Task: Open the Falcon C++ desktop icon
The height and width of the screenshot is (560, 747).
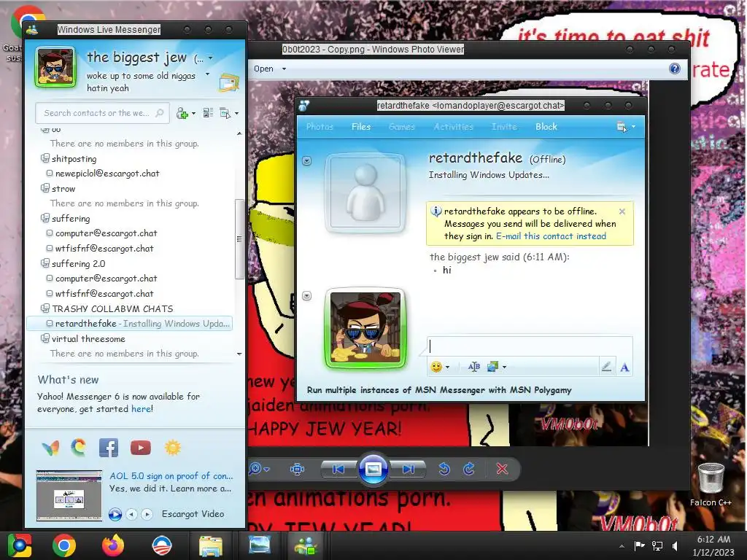Action: coord(711,484)
